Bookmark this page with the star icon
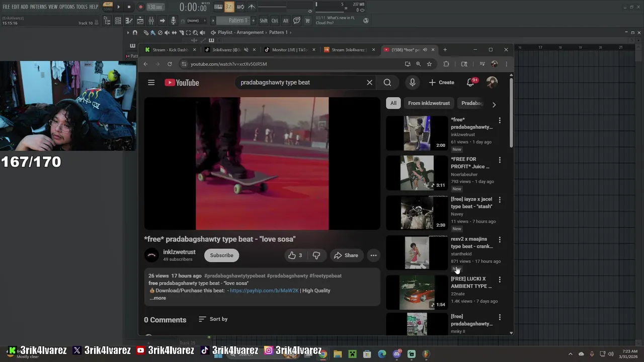This screenshot has width=644, height=362. 429,64
